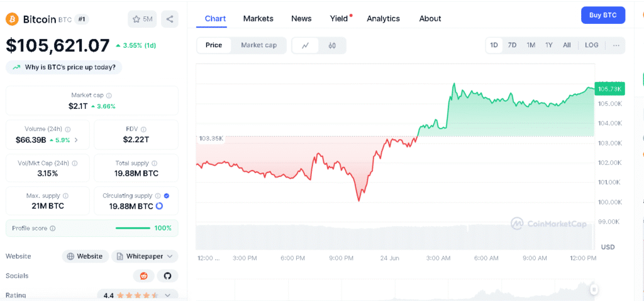This screenshot has width=644, height=301.
Task: Click the Market cap info icon
Action: [x=109, y=95]
